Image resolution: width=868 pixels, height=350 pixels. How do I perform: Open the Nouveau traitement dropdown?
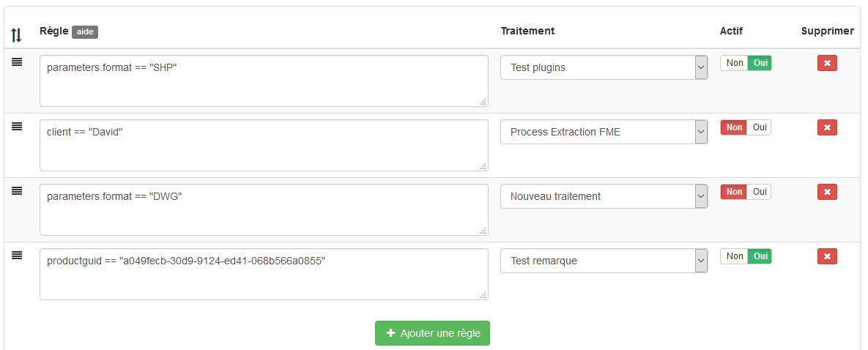[604, 196]
